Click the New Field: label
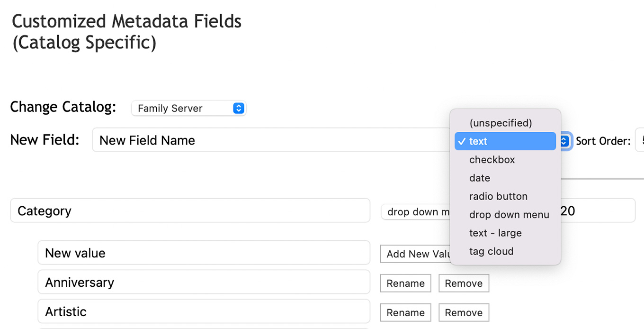644x329 pixels. (45, 140)
